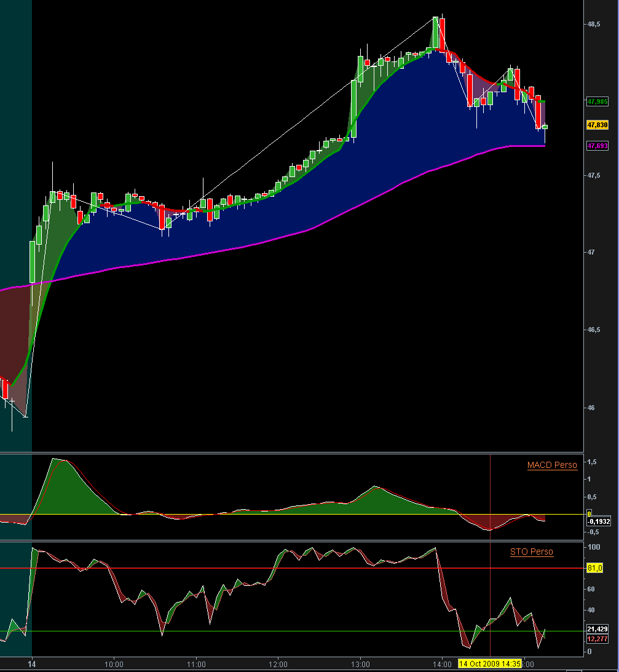The width and height of the screenshot is (619, 672).
Task: Click the yellow 0 MACD zero-line label
Action: click(x=589, y=514)
